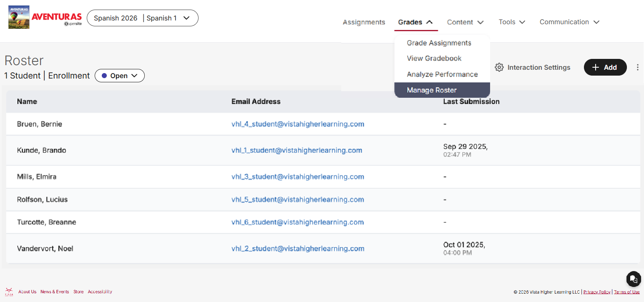Click the Aventuras Supersite logo
This screenshot has height=302, width=644.
click(x=57, y=19)
